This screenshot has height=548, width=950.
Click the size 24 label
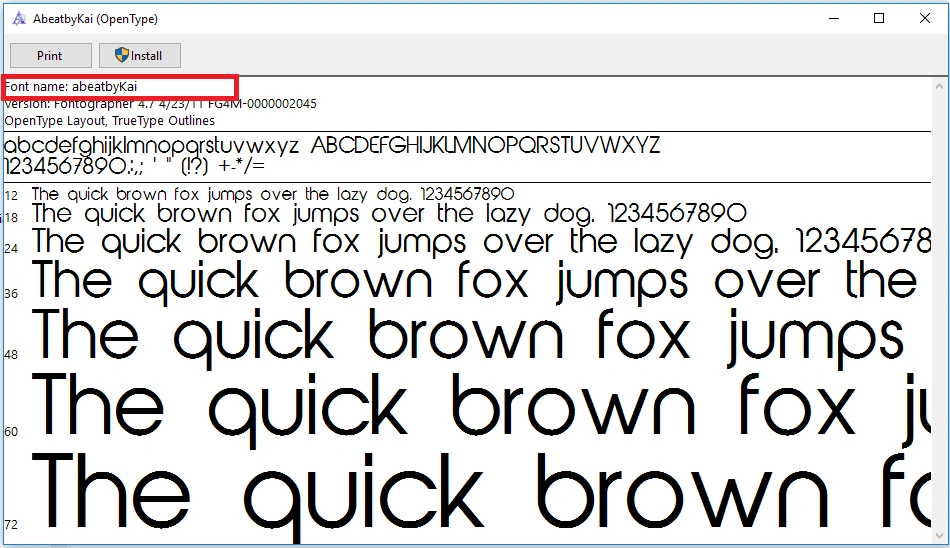[x=12, y=248]
